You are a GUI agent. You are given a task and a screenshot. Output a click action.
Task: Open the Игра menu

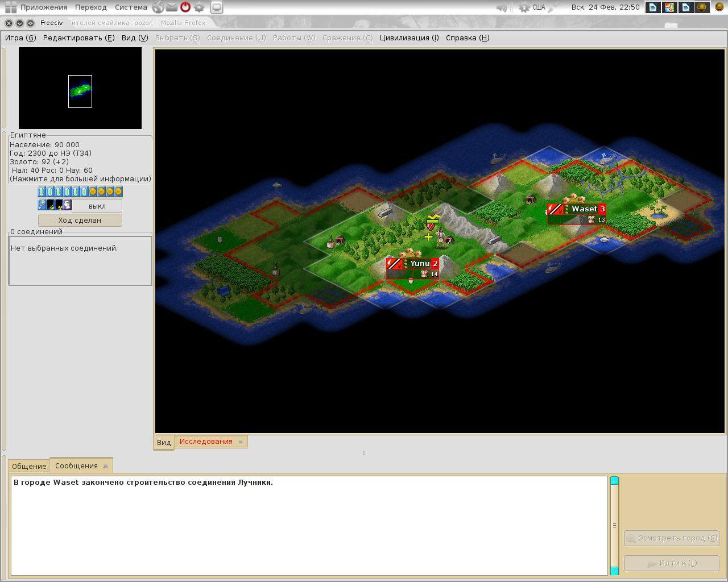(x=20, y=38)
